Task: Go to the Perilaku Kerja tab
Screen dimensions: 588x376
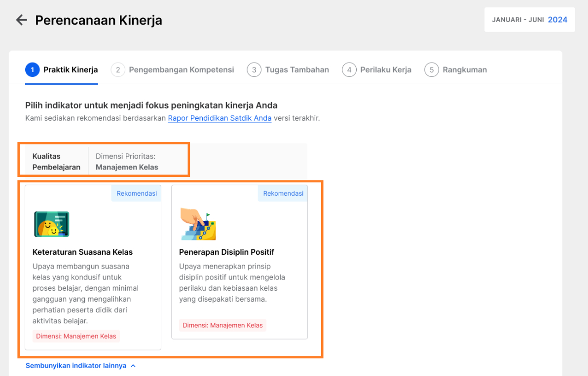Action: [386, 69]
